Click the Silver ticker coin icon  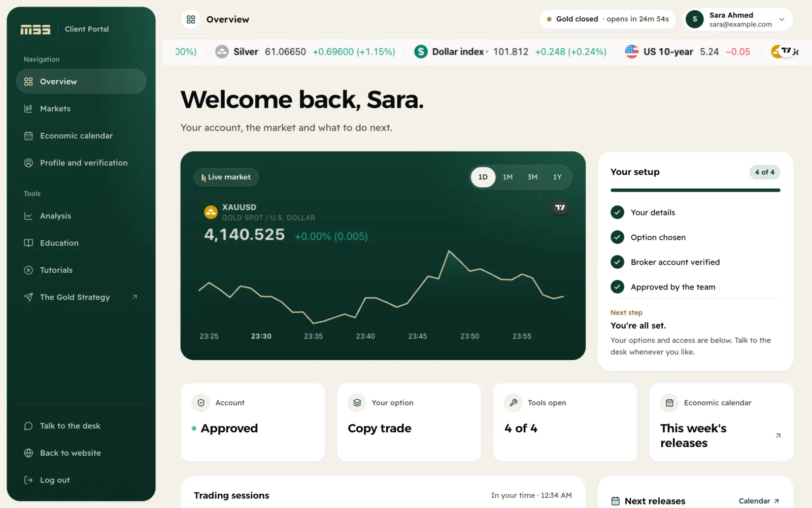point(222,52)
